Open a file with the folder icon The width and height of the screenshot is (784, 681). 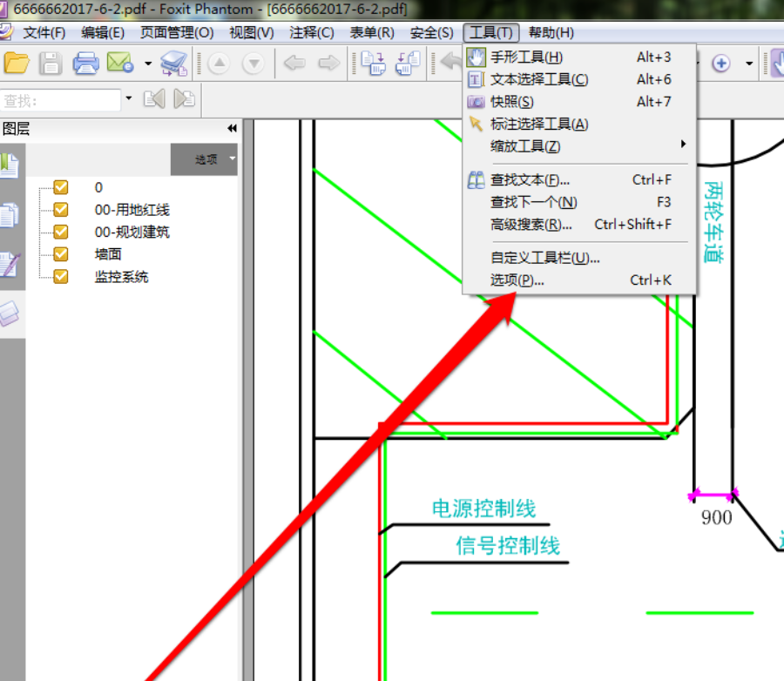(17, 64)
